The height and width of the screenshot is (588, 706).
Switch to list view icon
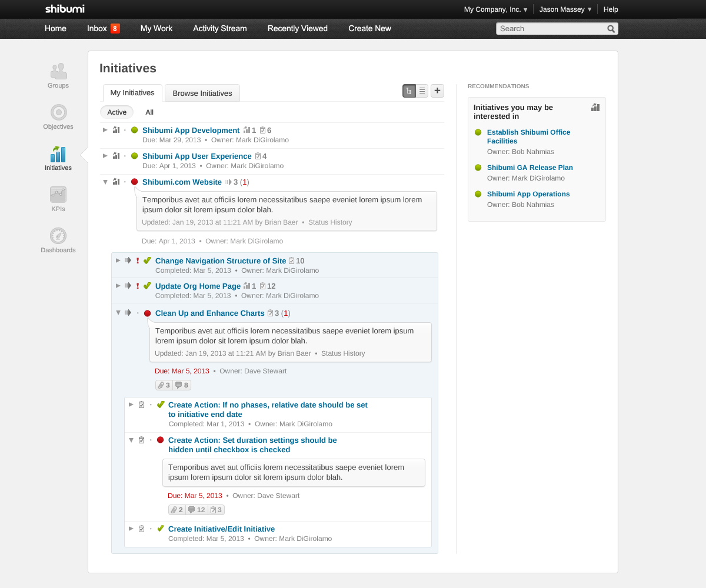click(422, 91)
